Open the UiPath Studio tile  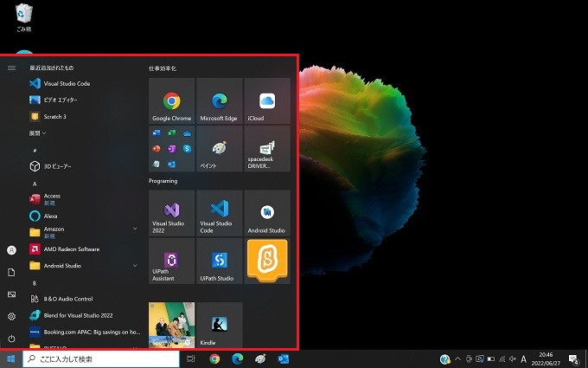[x=220, y=261]
